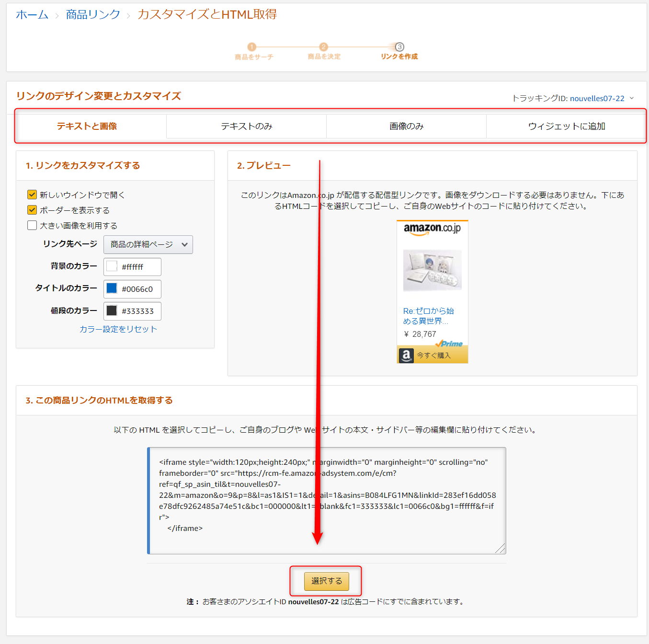
Task: Click textarea resize handle corner
Action: pyautogui.click(x=501, y=549)
